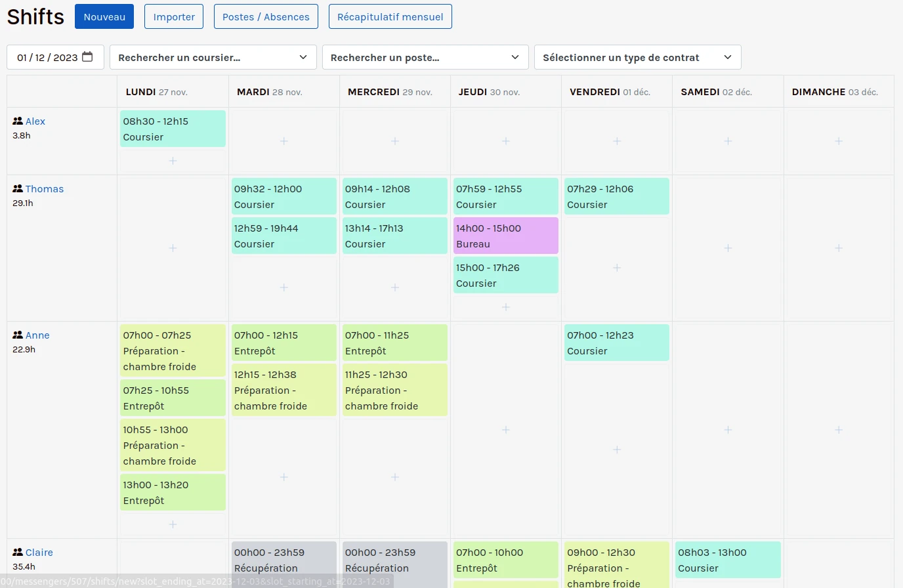Open Thomas's 09h14 - 12h08 Coursier shift
Screen dimensions: 903x588
(395, 196)
